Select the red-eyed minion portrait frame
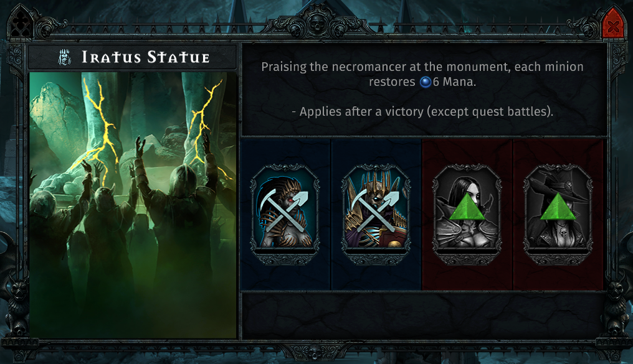 click(x=285, y=214)
